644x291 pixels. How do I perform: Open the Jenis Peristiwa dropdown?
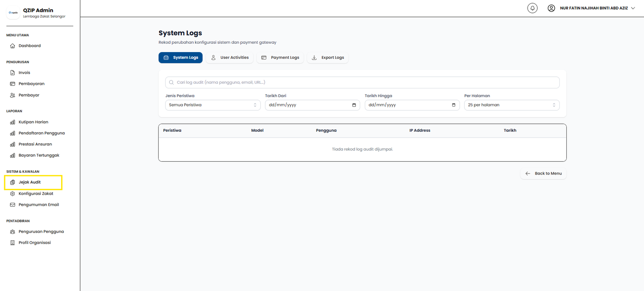coord(213,105)
